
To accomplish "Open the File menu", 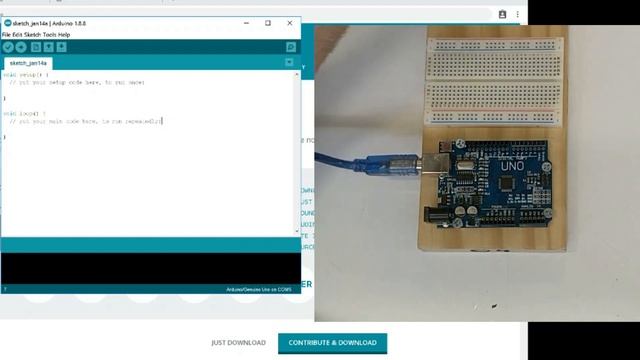I will tap(6, 35).
